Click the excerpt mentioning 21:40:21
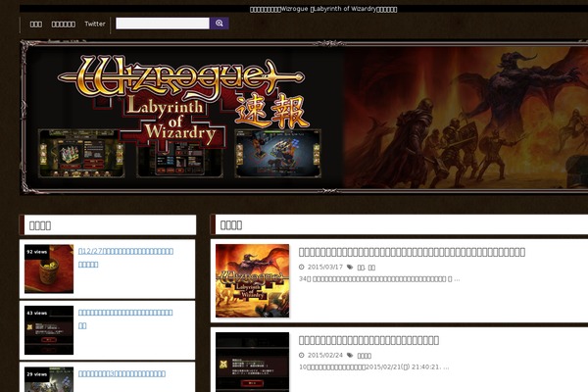Screen dimensions: 588x392 (374, 367)
